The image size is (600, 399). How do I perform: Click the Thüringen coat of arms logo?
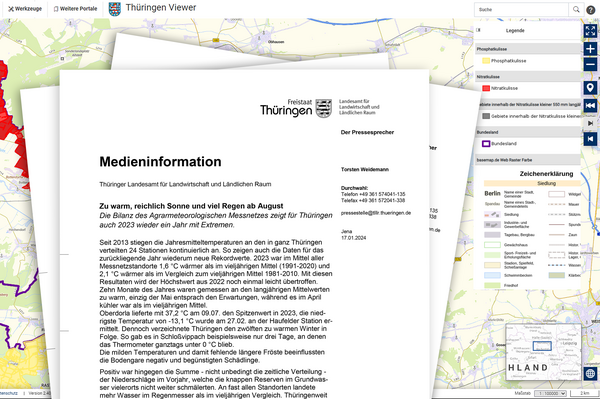[x=114, y=9]
